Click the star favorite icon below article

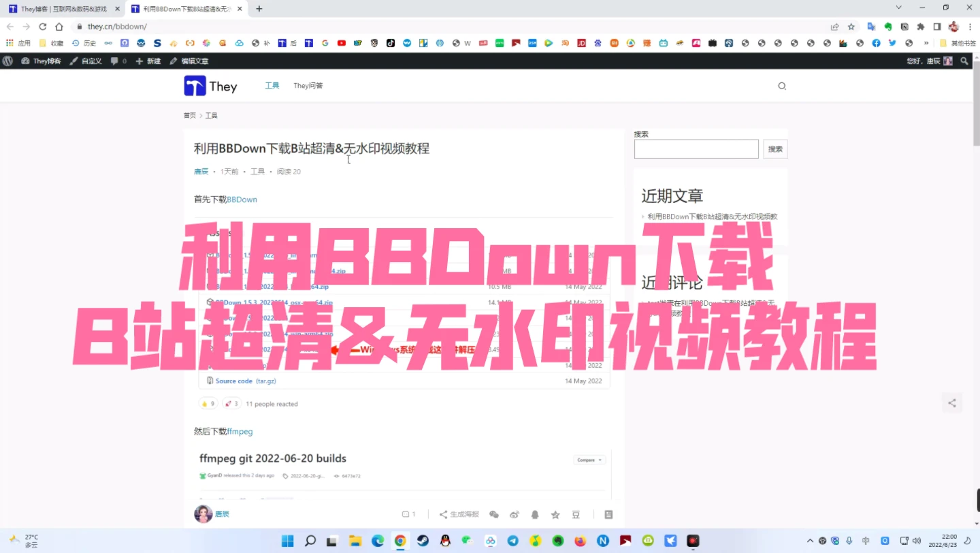click(x=555, y=514)
